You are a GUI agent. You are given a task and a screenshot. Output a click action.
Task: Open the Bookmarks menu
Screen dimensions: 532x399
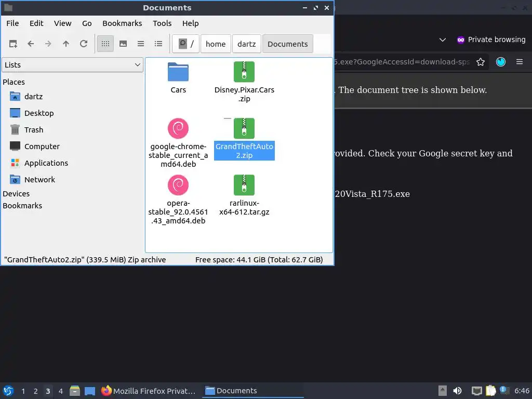[122, 23]
